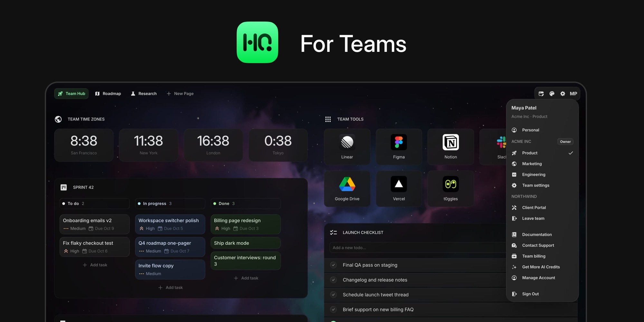
Task: Click the MP user avatar
Action: 573,94
